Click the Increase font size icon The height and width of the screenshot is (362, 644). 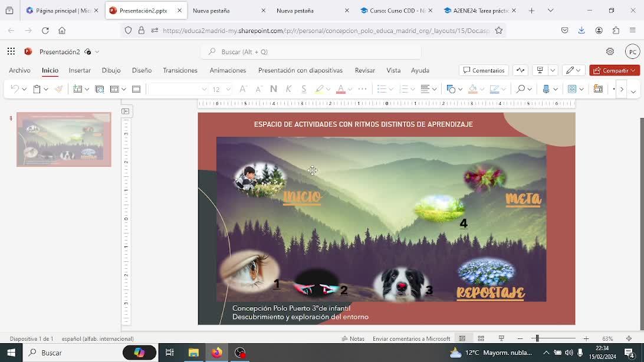pyautogui.click(x=244, y=89)
